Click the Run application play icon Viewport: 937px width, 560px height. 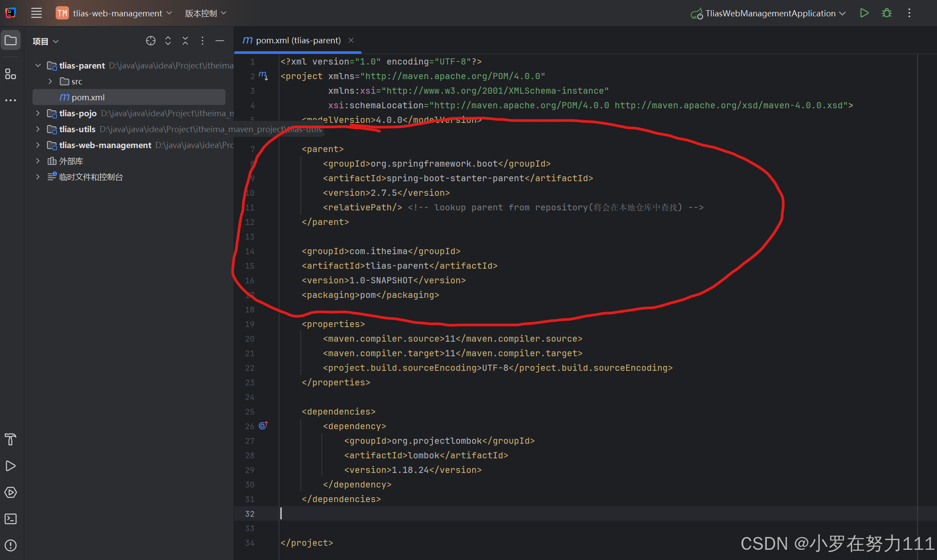[x=864, y=13]
